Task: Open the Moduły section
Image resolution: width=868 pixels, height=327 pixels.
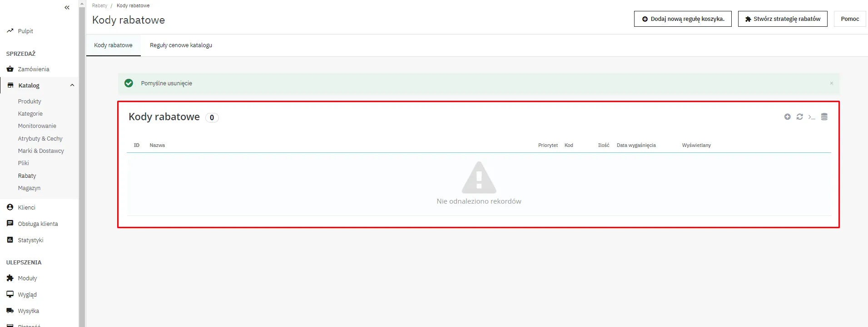Action: pos(27,278)
